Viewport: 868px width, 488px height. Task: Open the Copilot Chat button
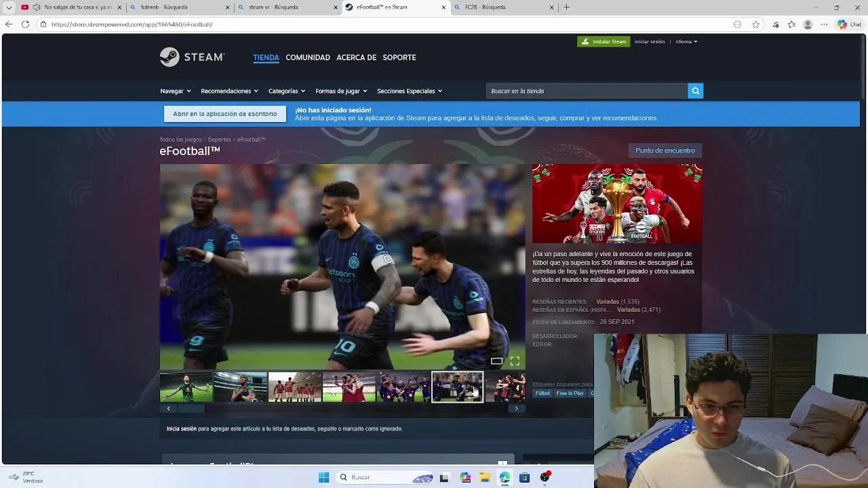849,24
